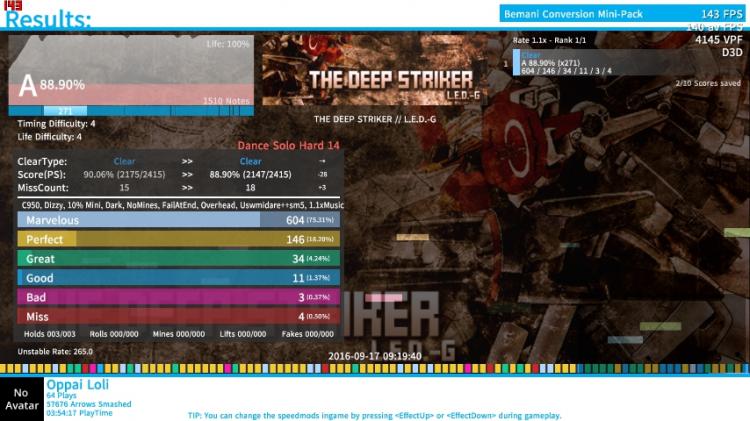The height and width of the screenshot is (421, 750).
Task: Click 'Mines 000/000' counter
Action: pos(178,334)
